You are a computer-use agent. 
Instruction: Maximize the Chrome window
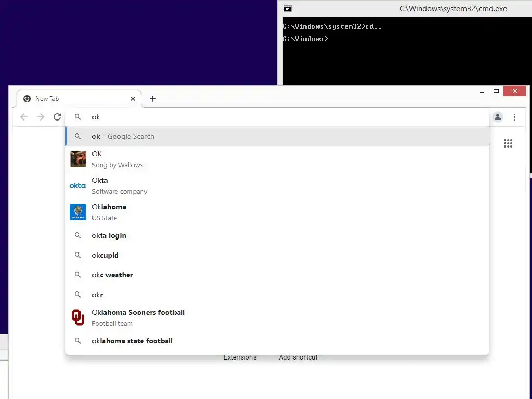pos(496,91)
